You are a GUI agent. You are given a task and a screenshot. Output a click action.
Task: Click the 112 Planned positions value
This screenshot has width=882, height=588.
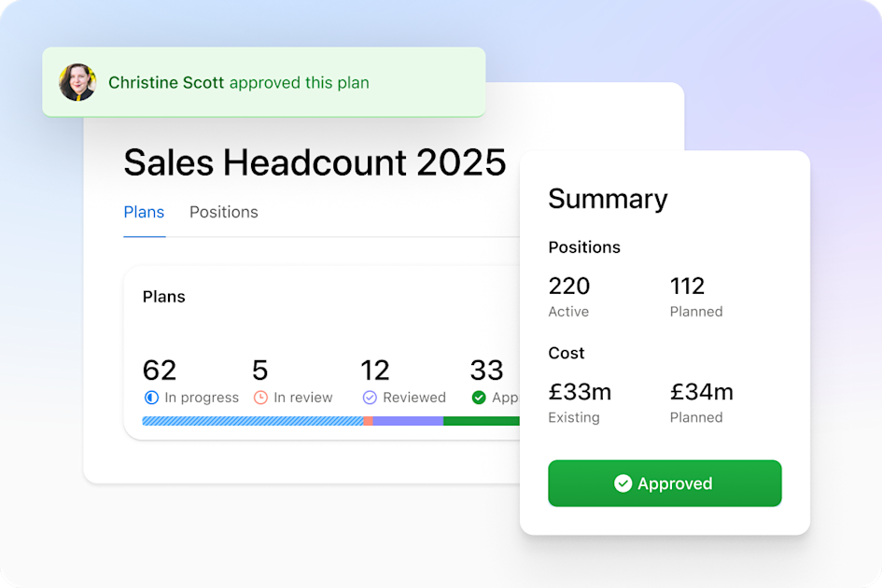coord(689,286)
